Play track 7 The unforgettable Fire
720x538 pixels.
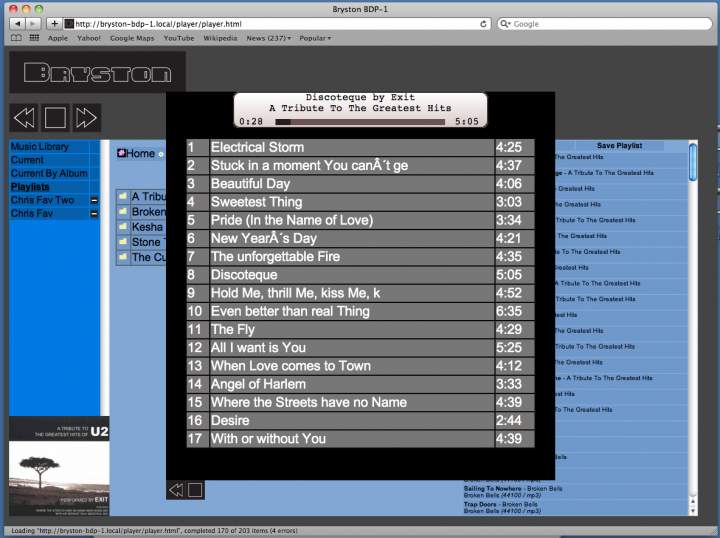coord(360,257)
